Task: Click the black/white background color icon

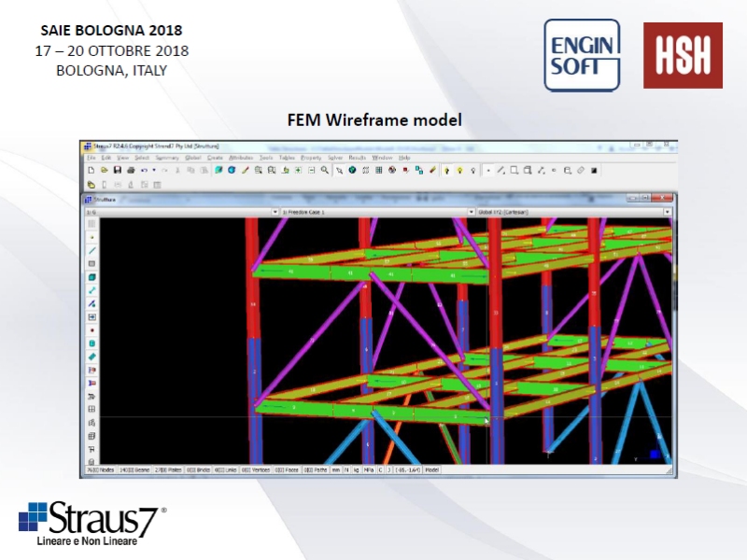Action: tap(594, 171)
